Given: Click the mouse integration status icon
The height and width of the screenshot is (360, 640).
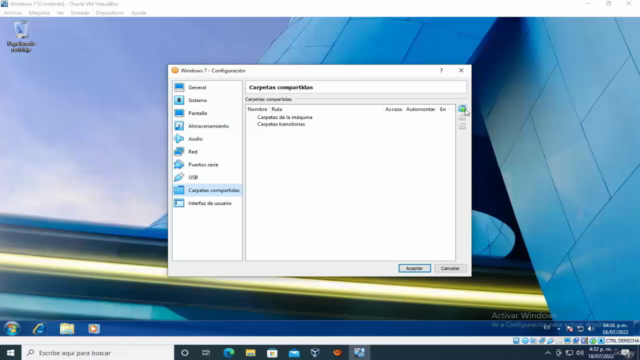Looking at the screenshot, I should point(593,340).
